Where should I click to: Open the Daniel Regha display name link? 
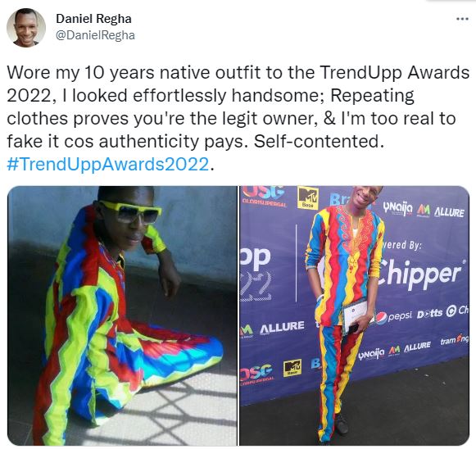93,19
